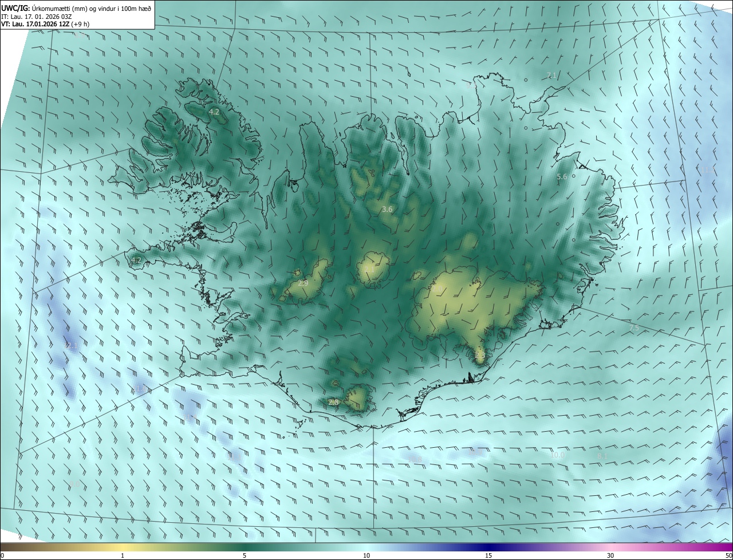This screenshot has height=560, width=733.
Task: Click the 10 tick on the color scale
Action: [366, 555]
